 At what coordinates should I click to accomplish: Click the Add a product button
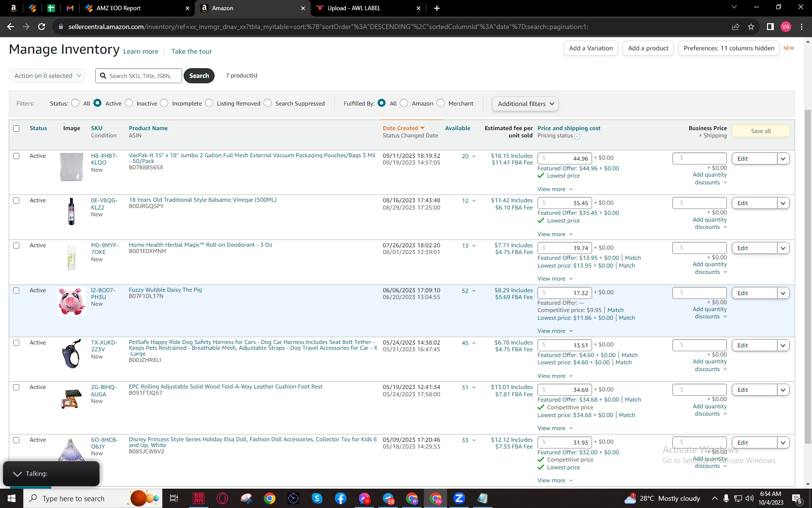[648, 48]
